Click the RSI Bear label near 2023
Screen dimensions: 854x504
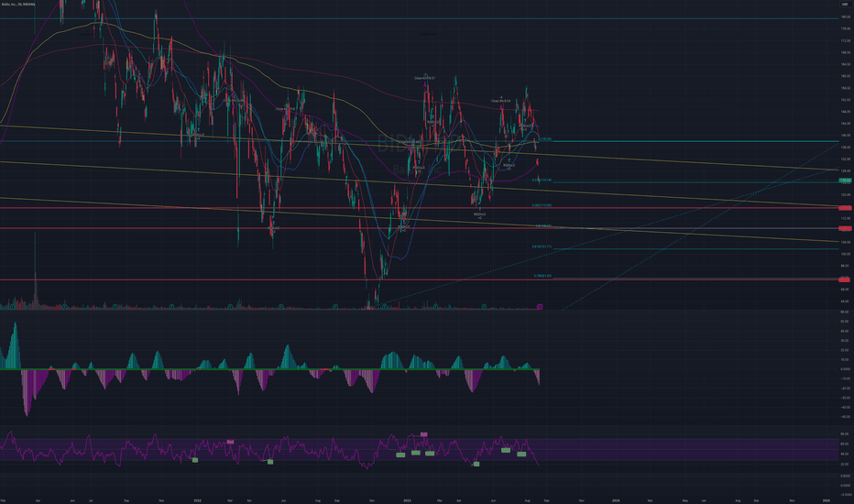[423, 434]
